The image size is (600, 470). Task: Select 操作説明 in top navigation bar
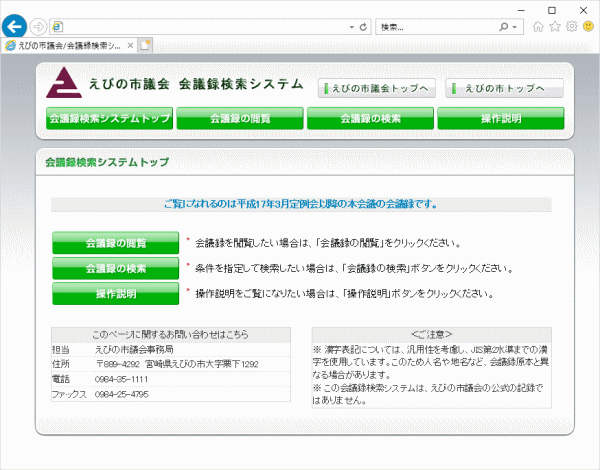[501, 118]
